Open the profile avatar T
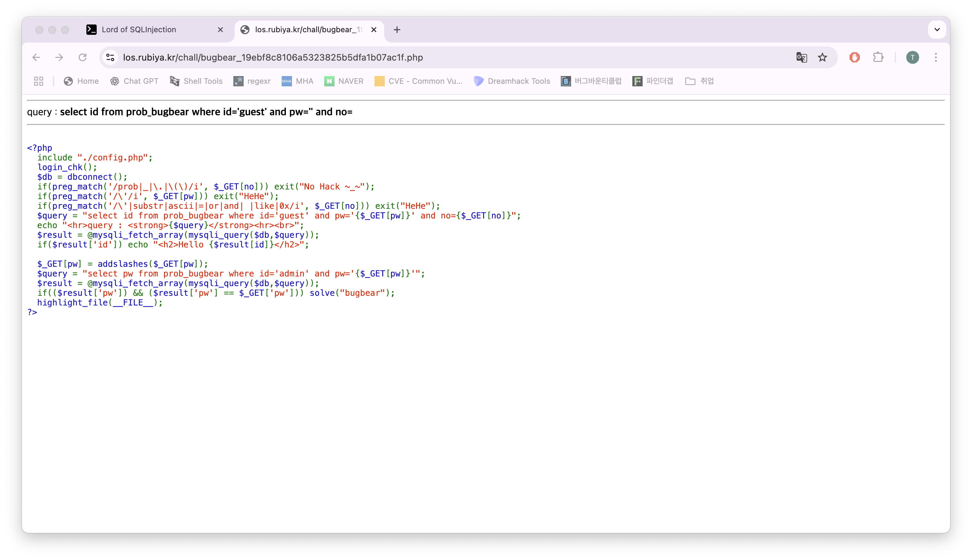 click(x=912, y=57)
